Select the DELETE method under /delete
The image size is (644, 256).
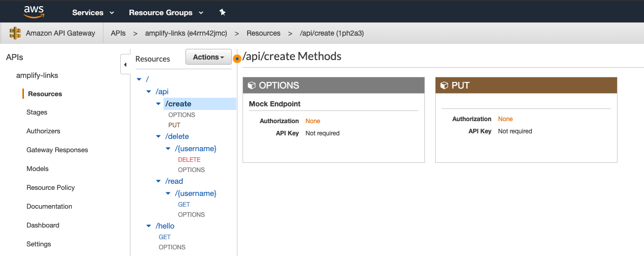(189, 159)
